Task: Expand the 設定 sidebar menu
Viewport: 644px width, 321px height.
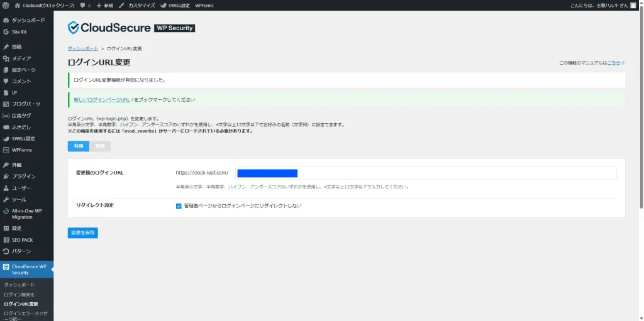Action: tap(17, 229)
